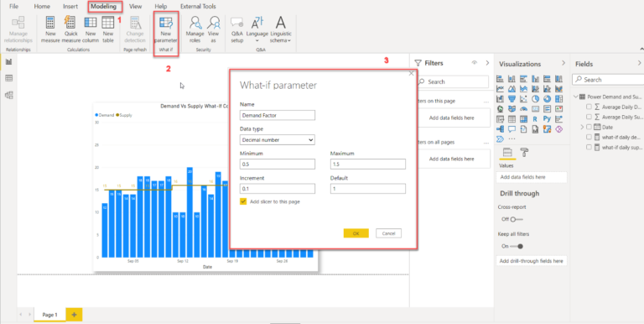
Task: Open the Language dropdown in ribbon
Action: [257, 29]
